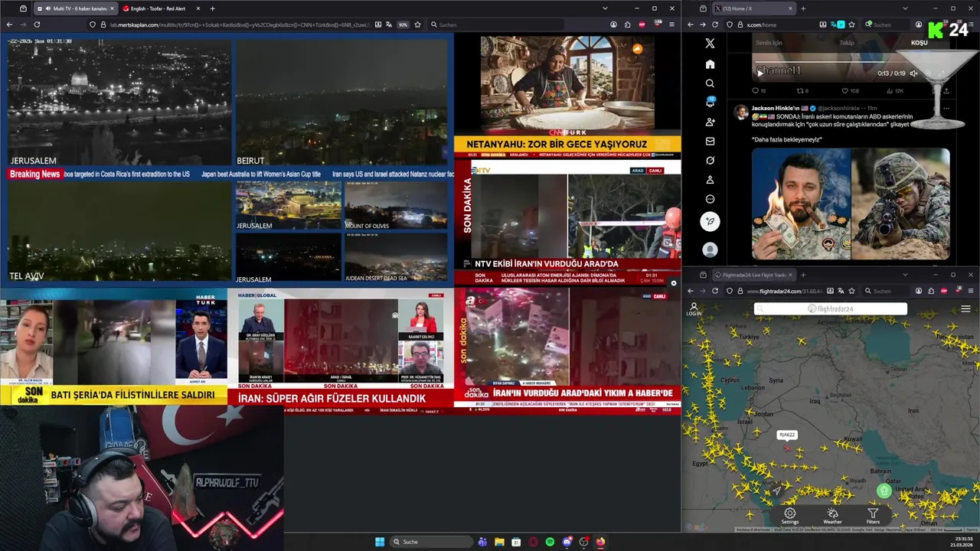
Task: Open Flightradar24 hamburger menu
Action: [x=965, y=309]
